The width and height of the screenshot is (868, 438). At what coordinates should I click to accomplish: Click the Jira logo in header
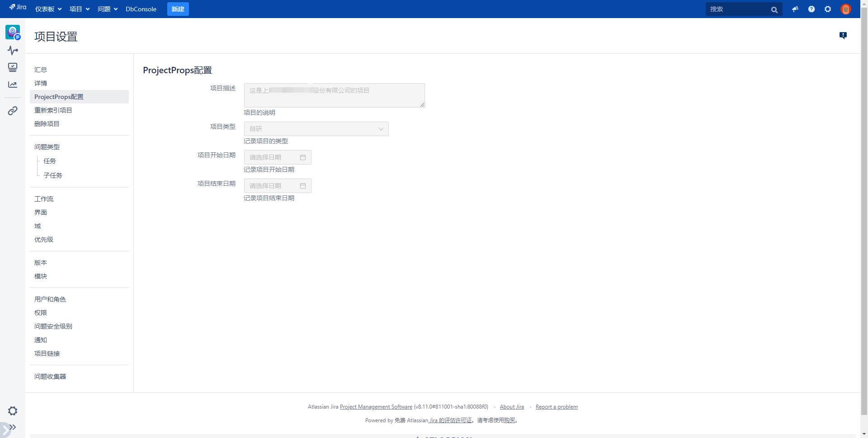pos(18,7)
